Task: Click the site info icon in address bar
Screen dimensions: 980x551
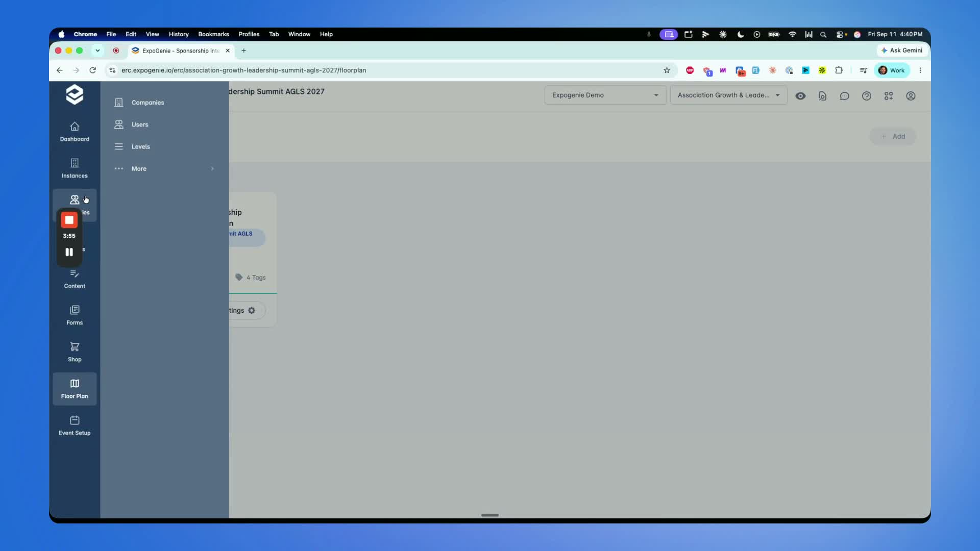Action: (112, 70)
